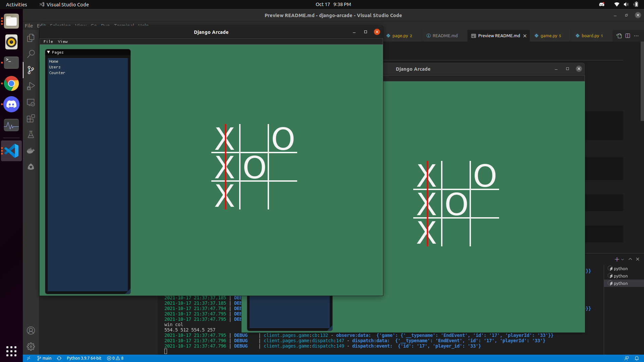The height and width of the screenshot is (362, 644).
Task: Open the VS Code Search icon
Action: (x=31, y=54)
